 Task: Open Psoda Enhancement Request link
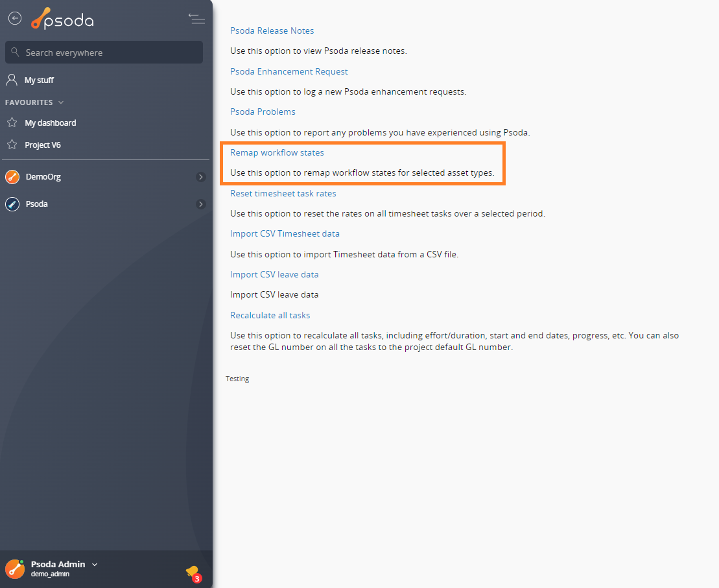[289, 71]
